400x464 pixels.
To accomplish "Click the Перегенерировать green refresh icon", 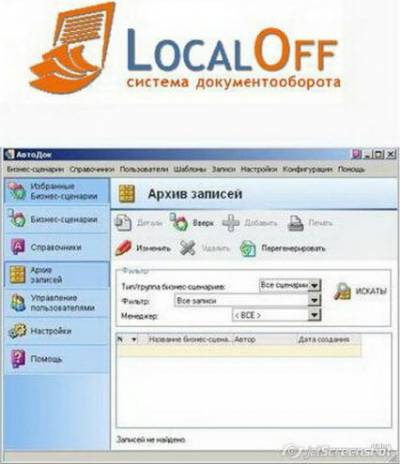I will [248, 249].
